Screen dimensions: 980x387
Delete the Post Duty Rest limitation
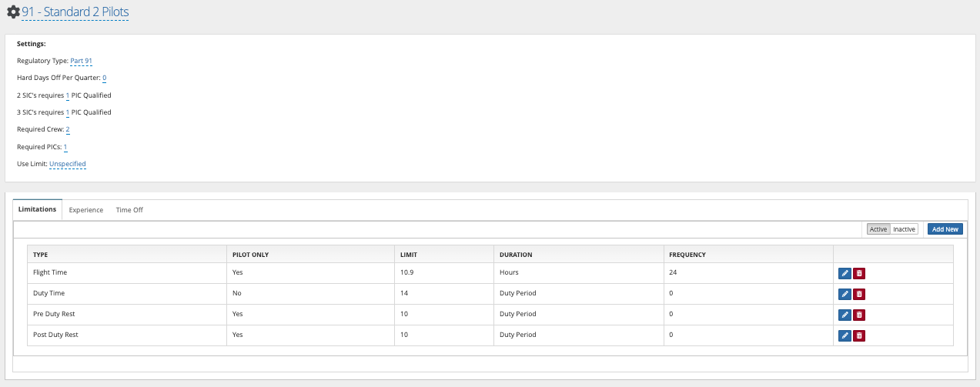859,335
